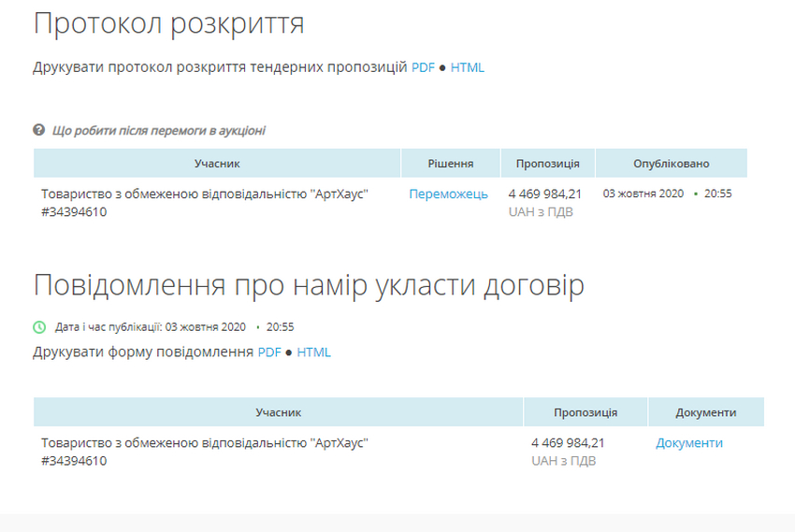Open HTML version of the notification form
Image resolution: width=795 pixels, height=532 pixels.
[x=313, y=352]
